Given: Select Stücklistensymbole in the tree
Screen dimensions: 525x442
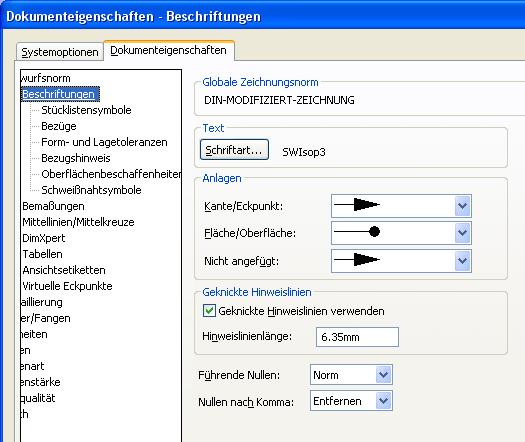Looking at the screenshot, I should (x=86, y=110).
